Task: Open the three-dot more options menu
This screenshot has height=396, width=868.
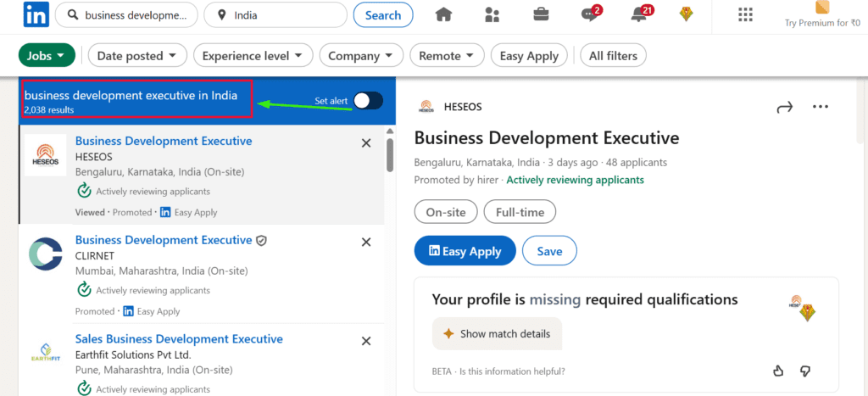Action: 821,107
